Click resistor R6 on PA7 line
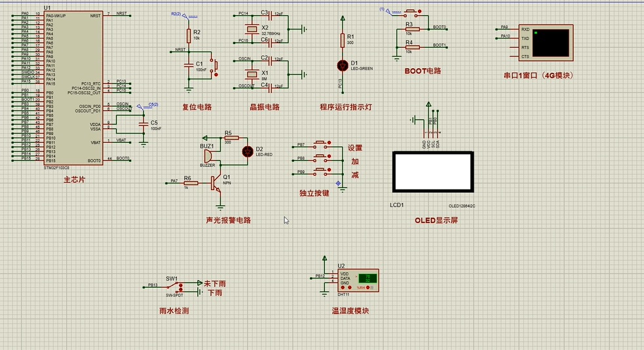The width and height of the screenshot is (644, 350). pyautogui.click(x=191, y=183)
